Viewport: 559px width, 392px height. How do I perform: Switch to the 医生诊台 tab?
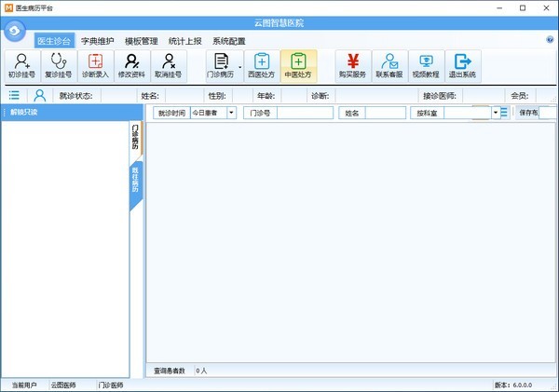54,41
